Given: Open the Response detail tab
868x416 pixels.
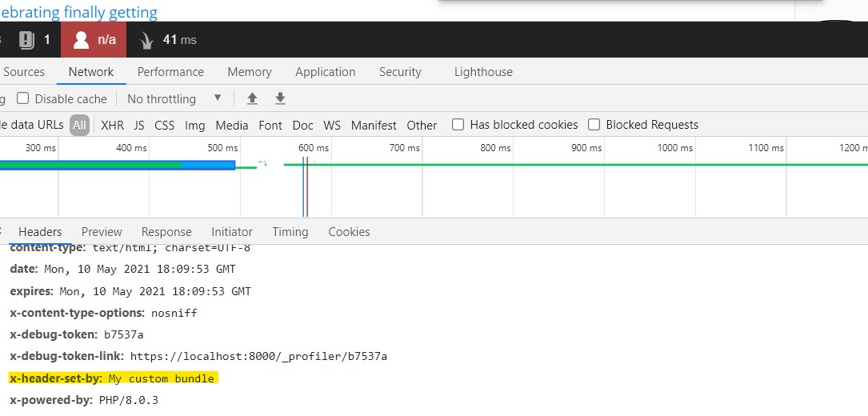Looking at the screenshot, I should [x=166, y=231].
